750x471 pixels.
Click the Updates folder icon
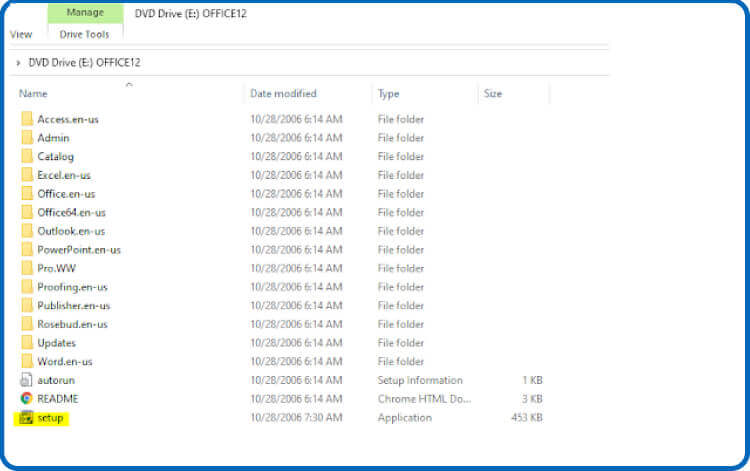(27, 343)
